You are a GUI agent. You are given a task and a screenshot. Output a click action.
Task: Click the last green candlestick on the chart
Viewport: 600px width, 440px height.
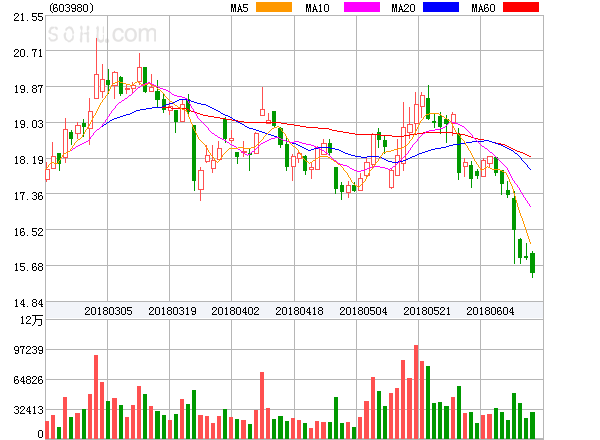click(532, 263)
